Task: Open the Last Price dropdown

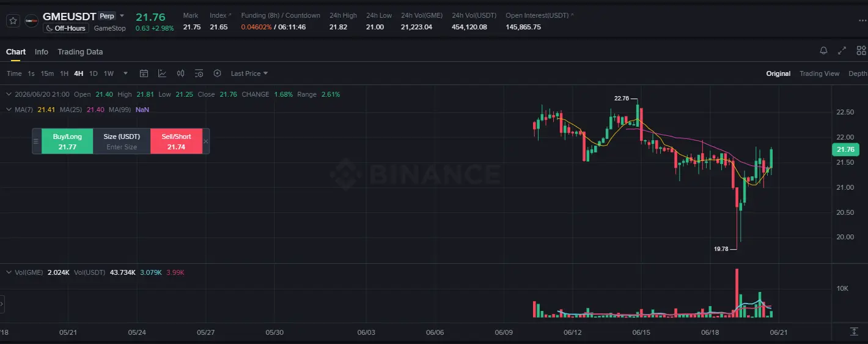Action: coord(249,73)
